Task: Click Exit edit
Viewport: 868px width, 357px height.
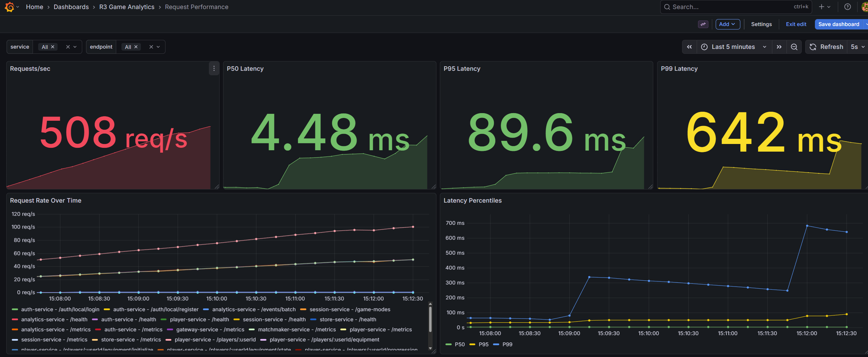Action: [x=796, y=24]
